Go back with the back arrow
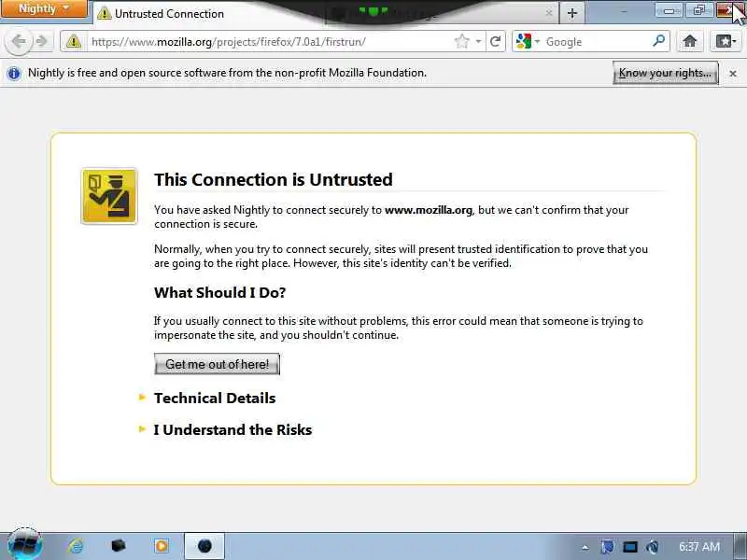747x560 pixels. (19, 41)
